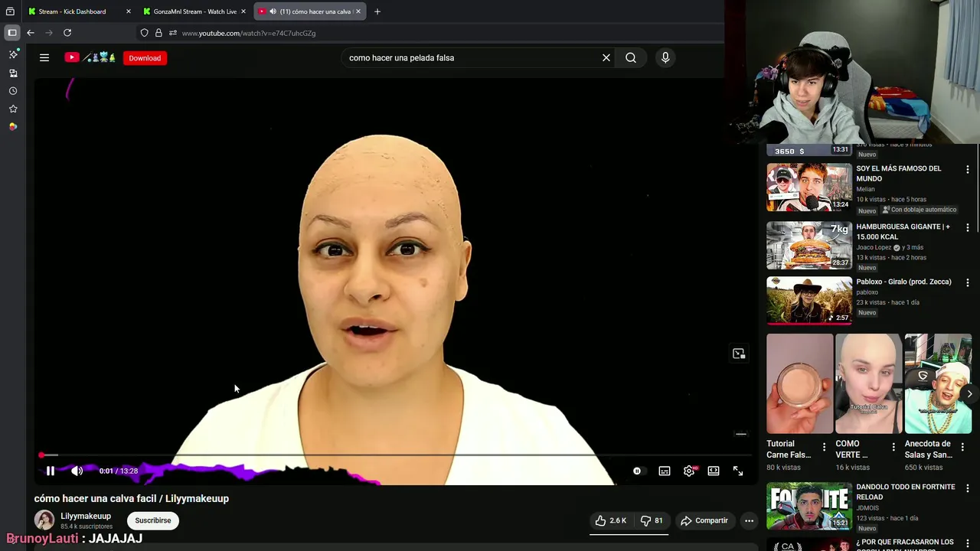Open synced tabs sidebar icon
Image resolution: width=980 pixels, height=551 pixels.
[13, 73]
